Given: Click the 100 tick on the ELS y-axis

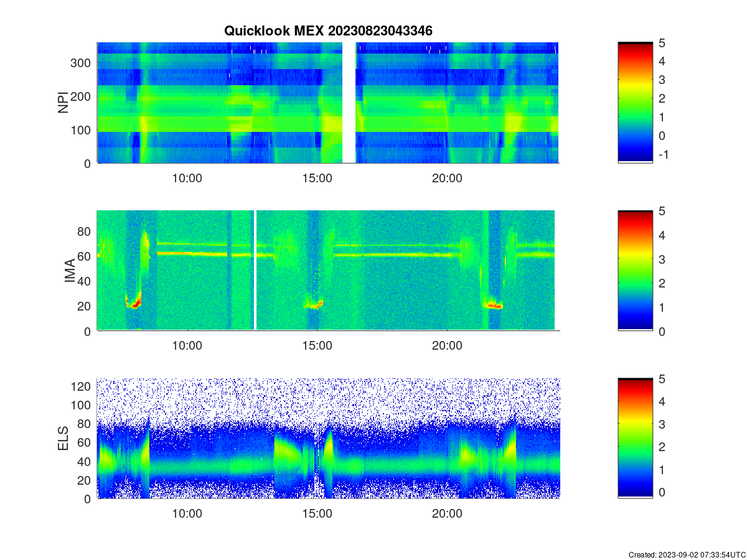Looking at the screenshot, I should point(82,404).
